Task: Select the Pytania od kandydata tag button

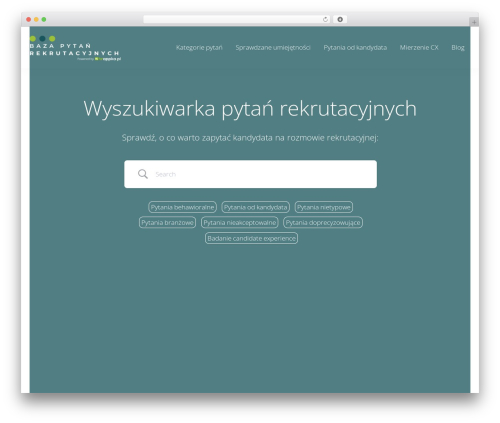Action: pos(255,207)
